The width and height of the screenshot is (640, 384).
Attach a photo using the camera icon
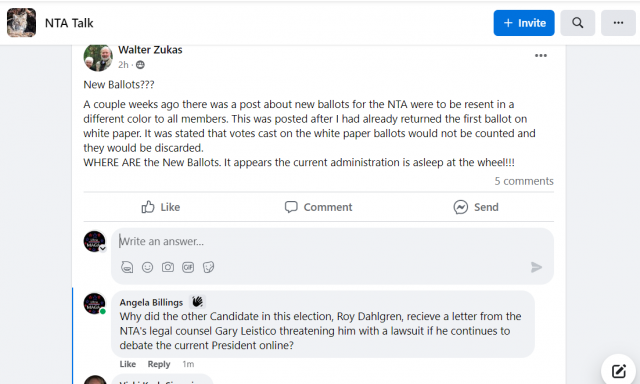point(168,267)
